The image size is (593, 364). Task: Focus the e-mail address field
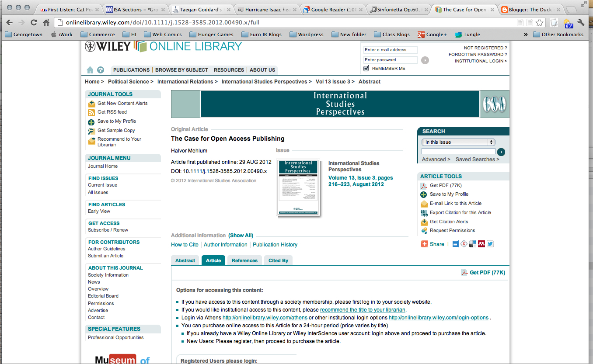390,50
